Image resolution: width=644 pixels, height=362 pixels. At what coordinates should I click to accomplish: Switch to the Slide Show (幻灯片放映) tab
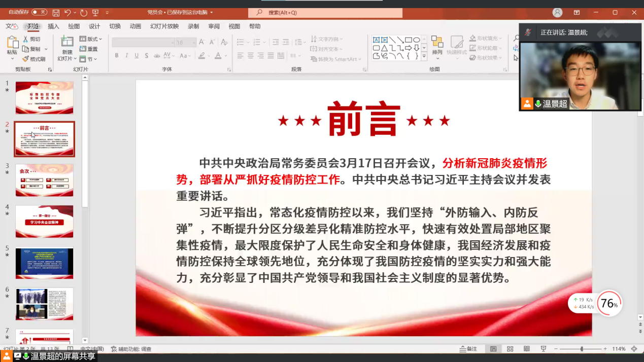[x=164, y=26]
